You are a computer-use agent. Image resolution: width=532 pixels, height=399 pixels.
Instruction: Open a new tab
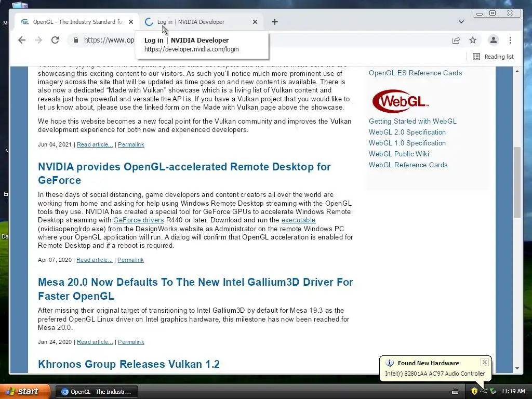point(275,22)
